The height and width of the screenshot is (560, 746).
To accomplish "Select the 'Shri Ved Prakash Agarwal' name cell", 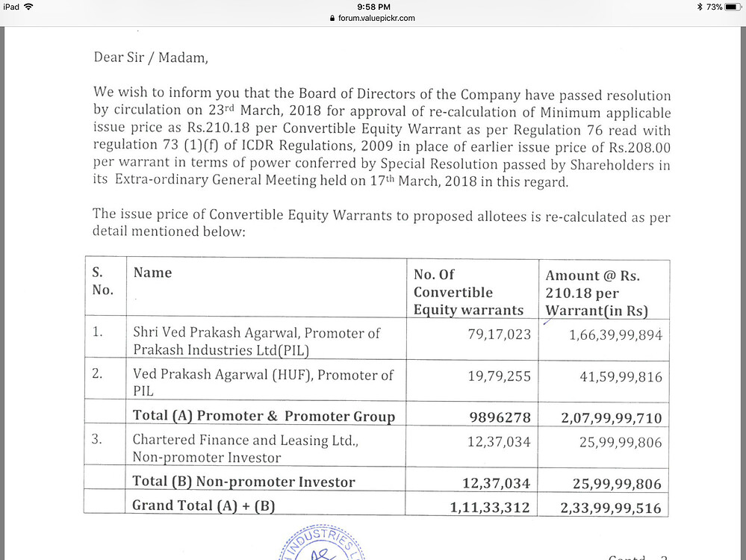I will (x=256, y=341).
